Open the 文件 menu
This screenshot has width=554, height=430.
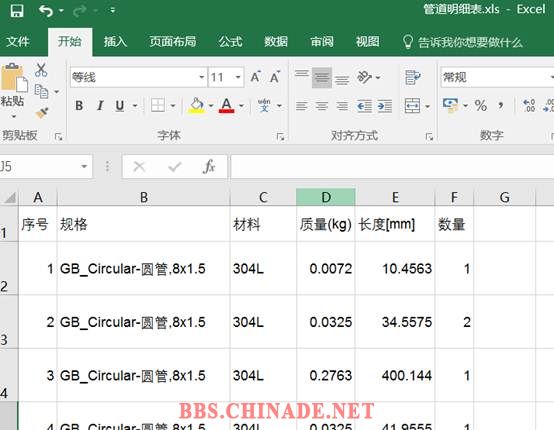pos(18,42)
